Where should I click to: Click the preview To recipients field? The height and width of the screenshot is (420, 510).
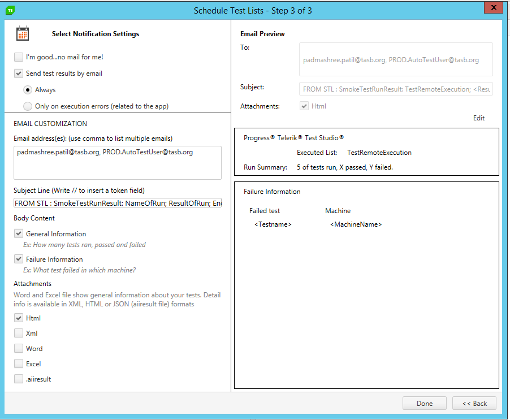coord(395,59)
